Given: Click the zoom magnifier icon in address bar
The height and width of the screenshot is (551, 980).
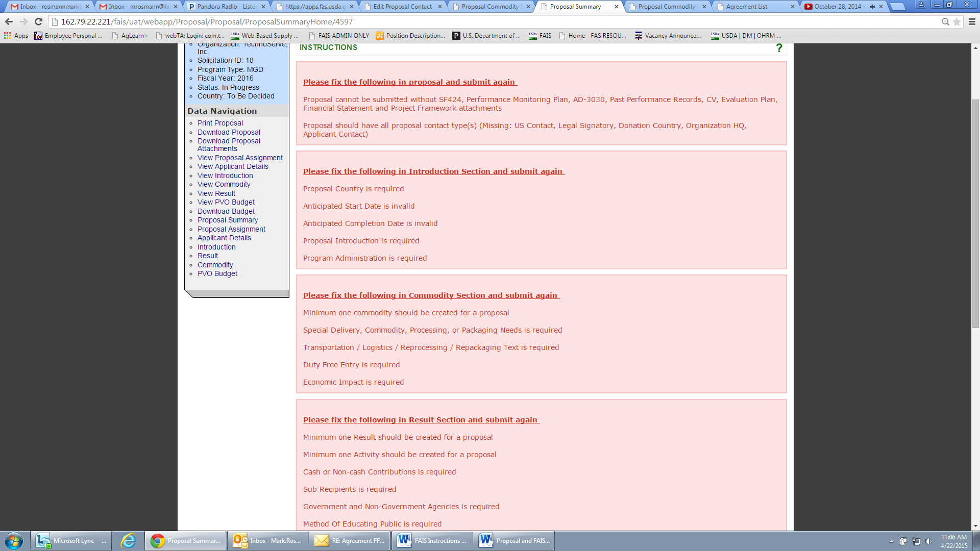Looking at the screenshot, I should (945, 21).
